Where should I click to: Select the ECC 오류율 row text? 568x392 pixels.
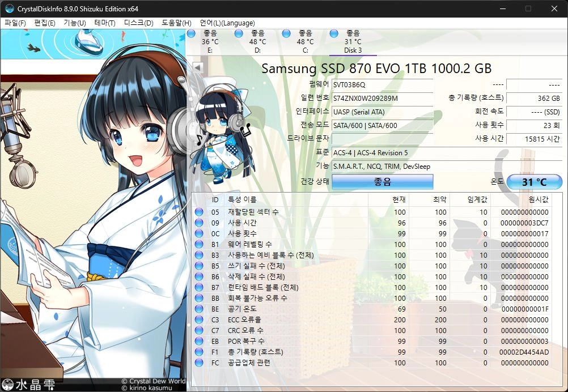click(244, 319)
